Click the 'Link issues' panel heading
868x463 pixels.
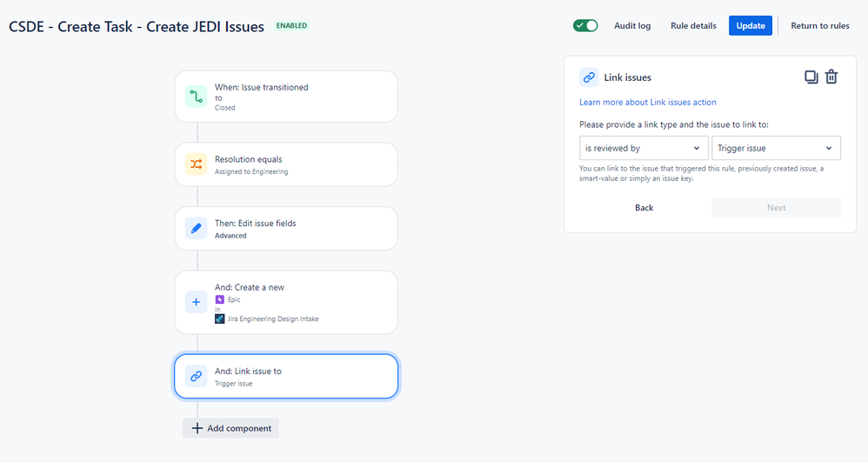point(627,77)
